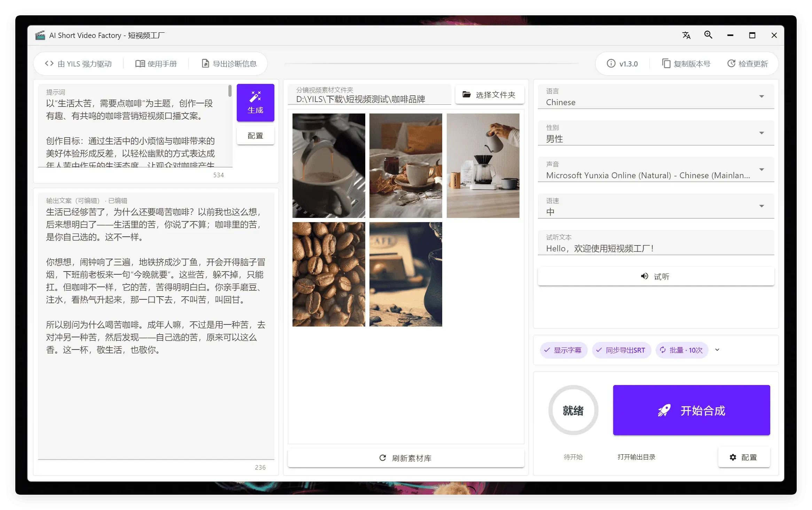Toggle the 批量 · 10次 batch chip
This screenshot has height=510, width=812.
pos(682,350)
